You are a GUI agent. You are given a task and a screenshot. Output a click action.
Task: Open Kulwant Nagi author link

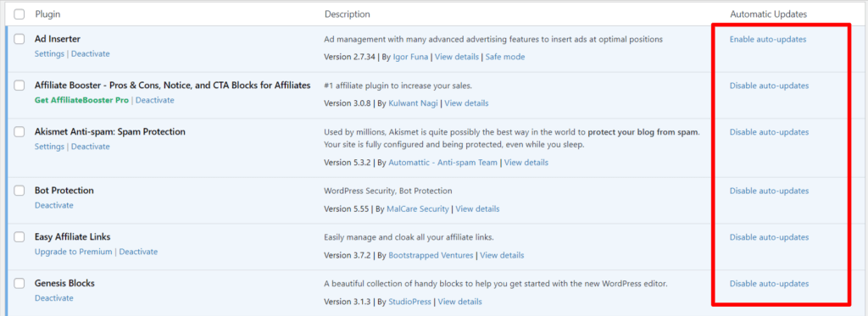[x=413, y=103]
